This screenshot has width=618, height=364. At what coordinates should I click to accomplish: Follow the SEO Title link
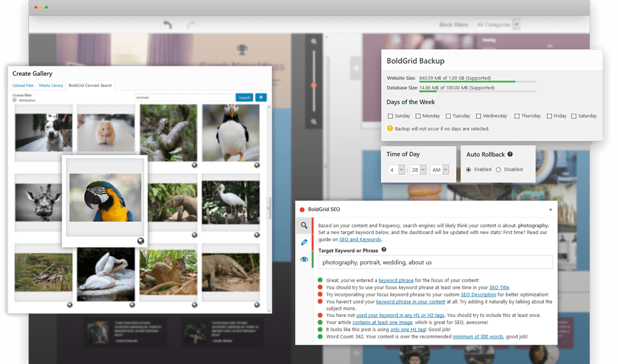[x=499, y=287]
